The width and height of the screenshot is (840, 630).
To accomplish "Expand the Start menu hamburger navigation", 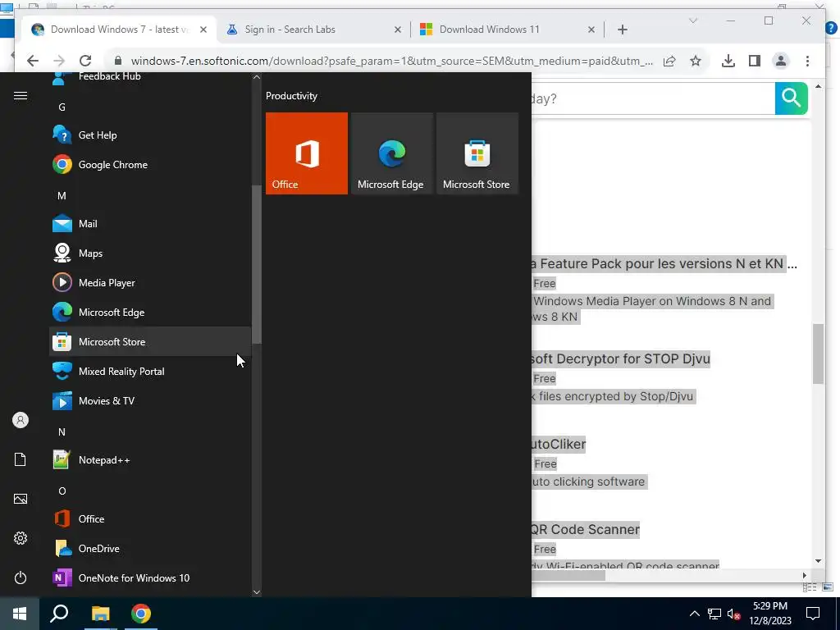I will pyautogui.click(x=21, y=95).
